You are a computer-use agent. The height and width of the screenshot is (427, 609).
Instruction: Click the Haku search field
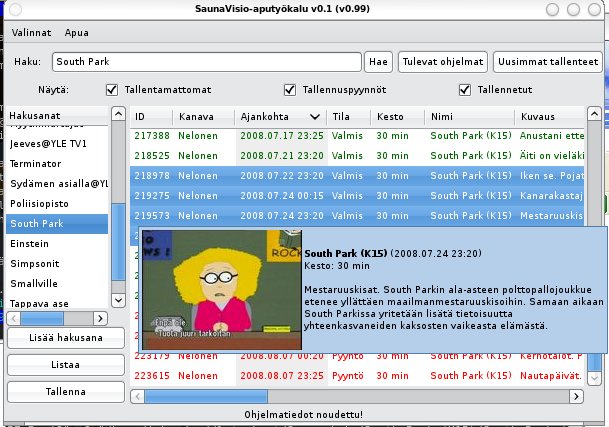coord(207,62)
